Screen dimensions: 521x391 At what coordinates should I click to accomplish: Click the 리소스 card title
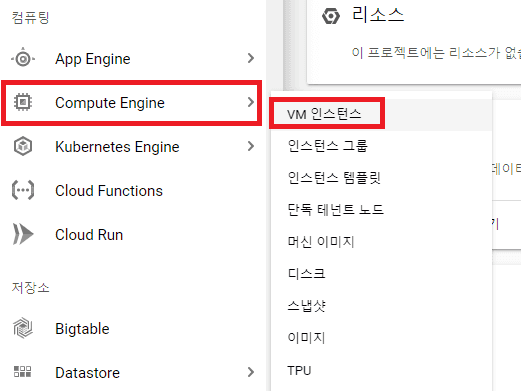[378, 15]
